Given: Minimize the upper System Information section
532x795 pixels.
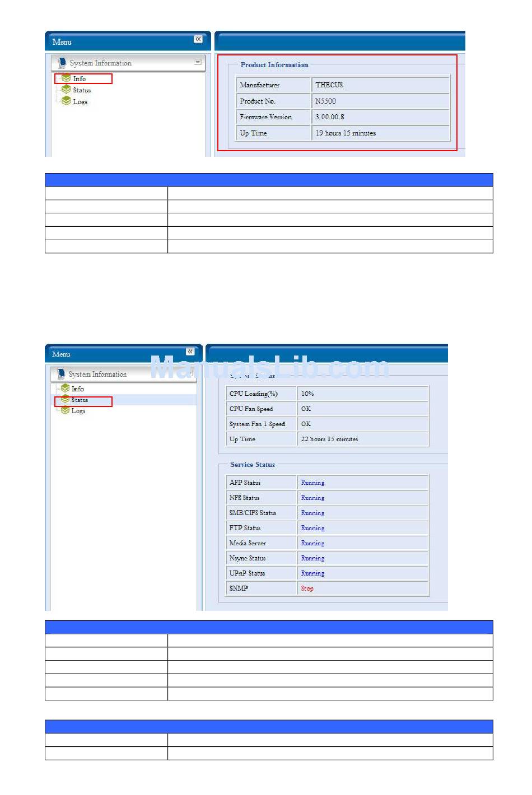Looking at the screenshot, I should tap(198, 62).
